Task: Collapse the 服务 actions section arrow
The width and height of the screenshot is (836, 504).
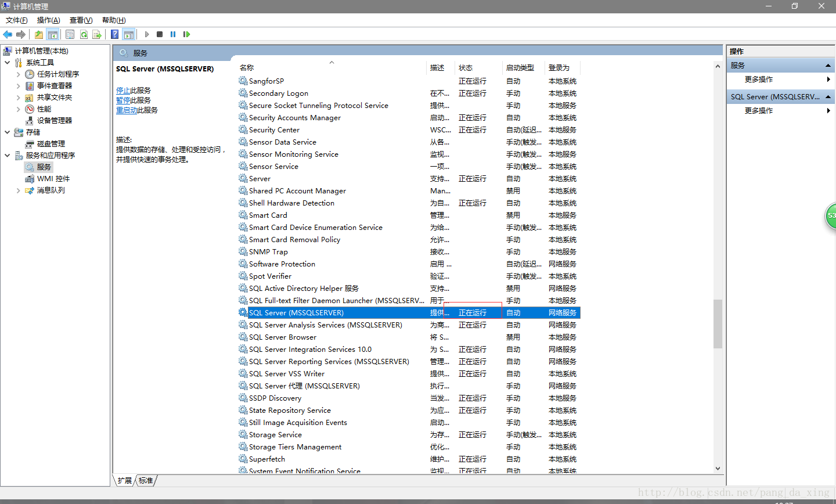Action: pyautogui.click(x=828, y=66)
